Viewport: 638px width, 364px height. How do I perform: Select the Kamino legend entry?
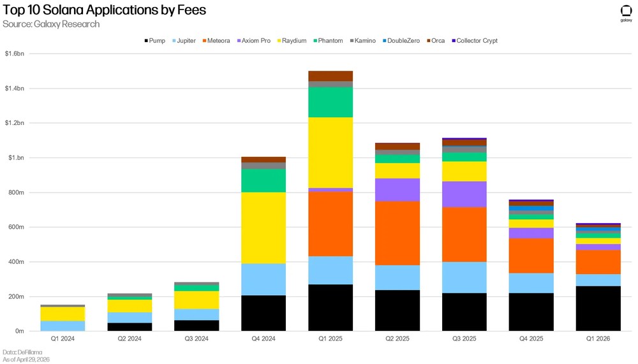[x=362, y=41]
